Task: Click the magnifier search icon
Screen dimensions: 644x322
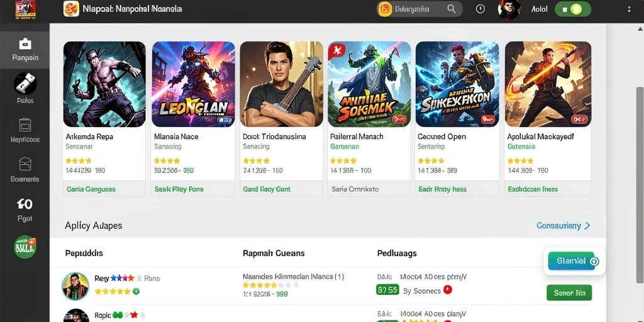Action: tap(452, 9)
